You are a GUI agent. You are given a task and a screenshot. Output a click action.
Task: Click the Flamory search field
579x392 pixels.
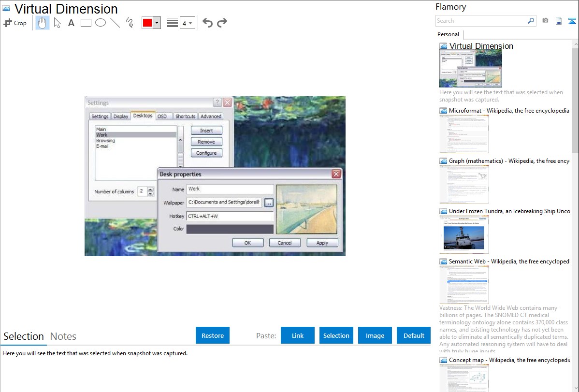click(481, 21)
